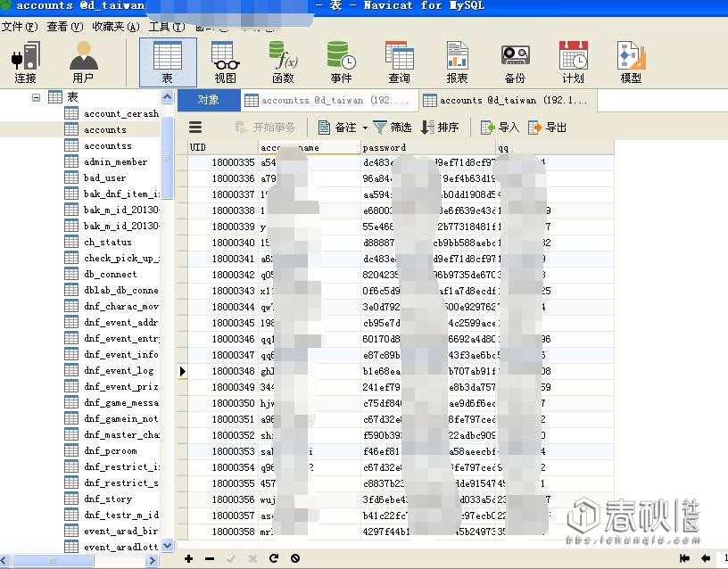Open the 模型 (Model) icon
Image resolution: width=728 pixels, height=569 pixels.
631,62
